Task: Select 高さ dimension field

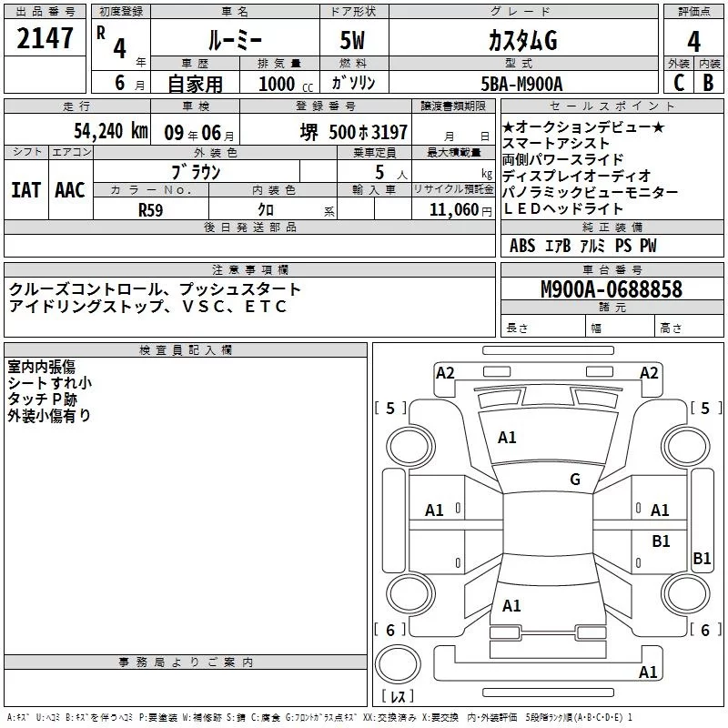Action: pyautogui.click(x=689, y=328)
